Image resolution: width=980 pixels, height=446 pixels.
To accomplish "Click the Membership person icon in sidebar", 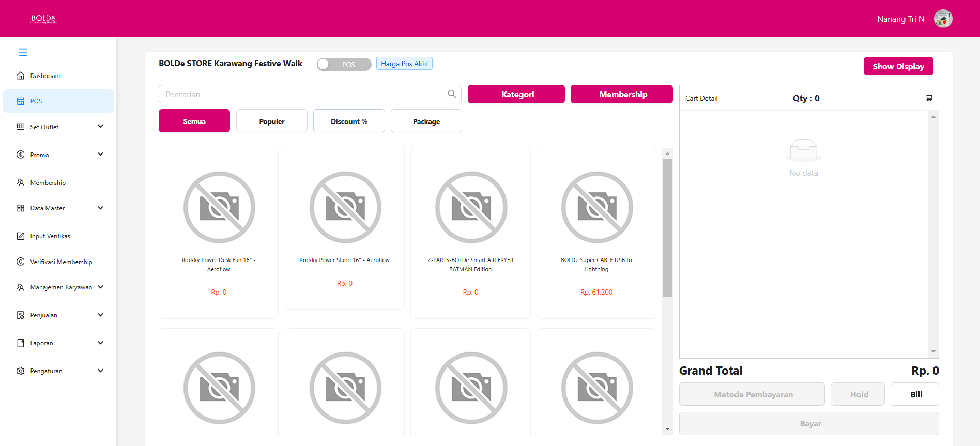I will 21,183.
